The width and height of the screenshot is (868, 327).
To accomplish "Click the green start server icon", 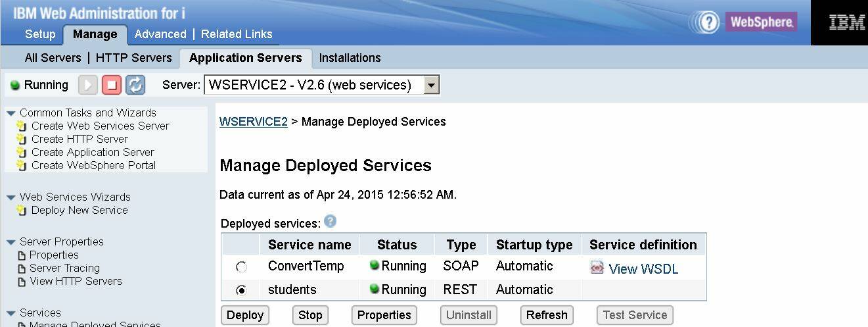I will (x=88, y=85).
